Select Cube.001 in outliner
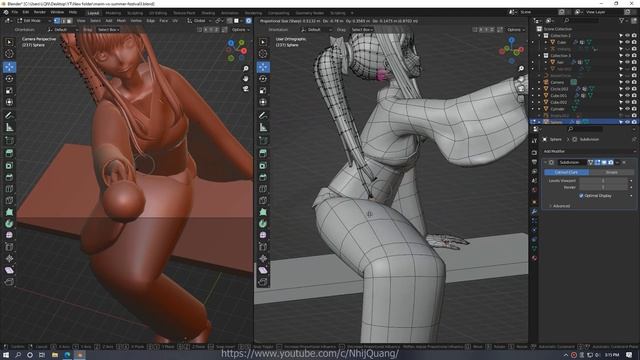The height and width of the screenshot is (360, 640). [558, 96]
